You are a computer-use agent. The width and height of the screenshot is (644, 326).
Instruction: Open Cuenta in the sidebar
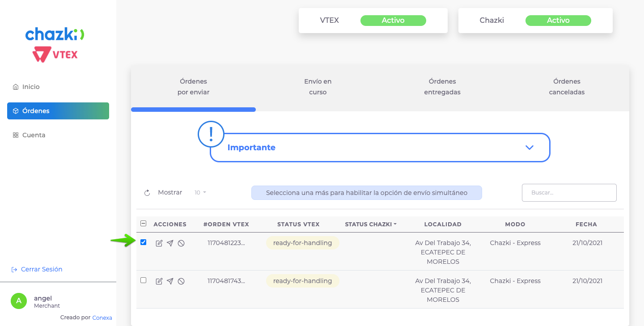point(58,135)
